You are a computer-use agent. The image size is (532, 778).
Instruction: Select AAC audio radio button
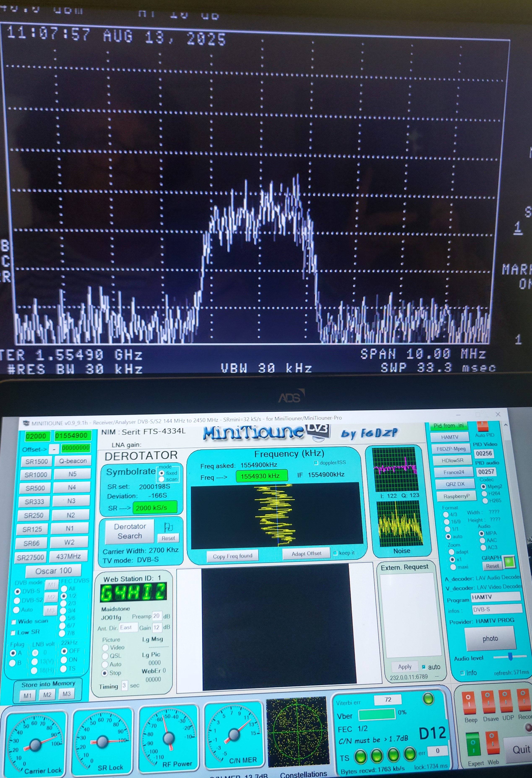pos(482,540)
